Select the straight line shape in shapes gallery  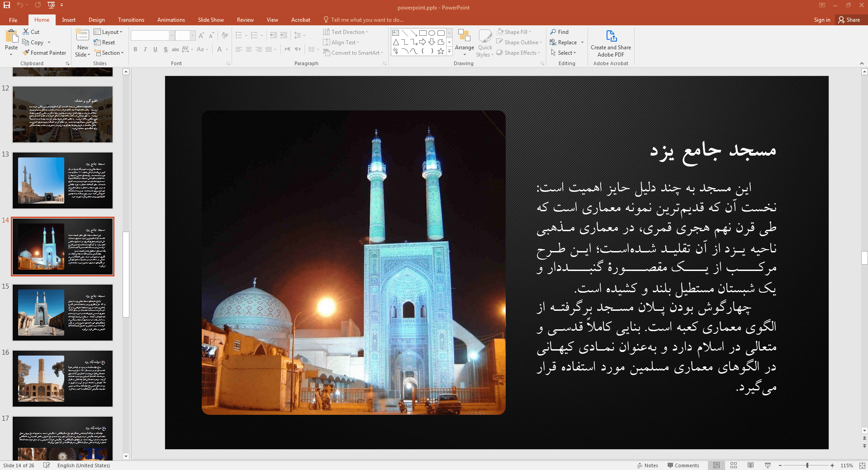[405, 33]
